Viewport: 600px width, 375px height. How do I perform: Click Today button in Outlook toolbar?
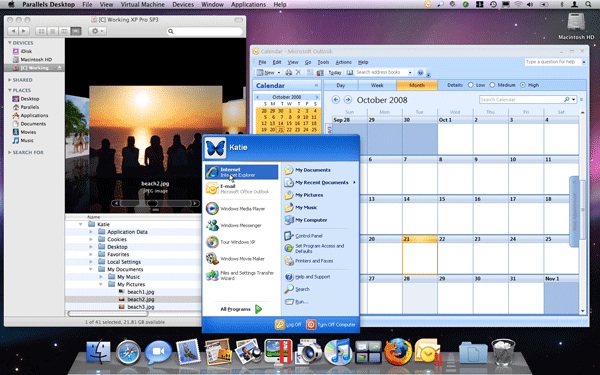tap(335, 72)
